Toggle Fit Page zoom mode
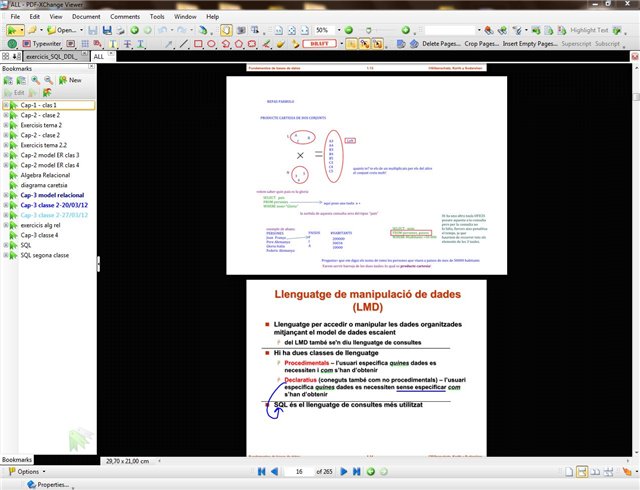The image size is (640, 490). point(292,30)
